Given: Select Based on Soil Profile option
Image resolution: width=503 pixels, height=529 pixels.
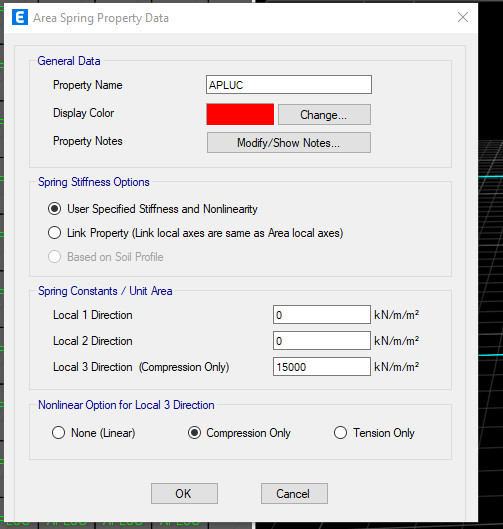Looking at the screenshot, I should pyautogui.click(x=54, y=257).
